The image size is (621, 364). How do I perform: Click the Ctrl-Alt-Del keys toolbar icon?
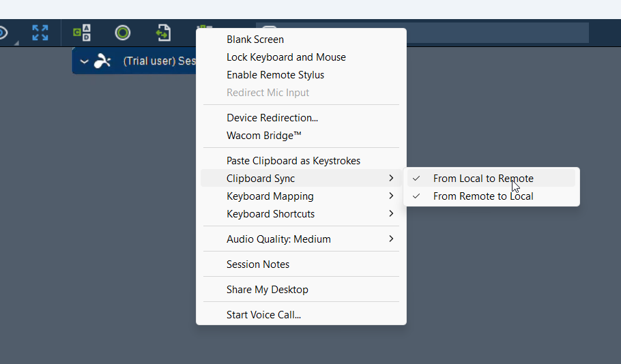point(82,33)
